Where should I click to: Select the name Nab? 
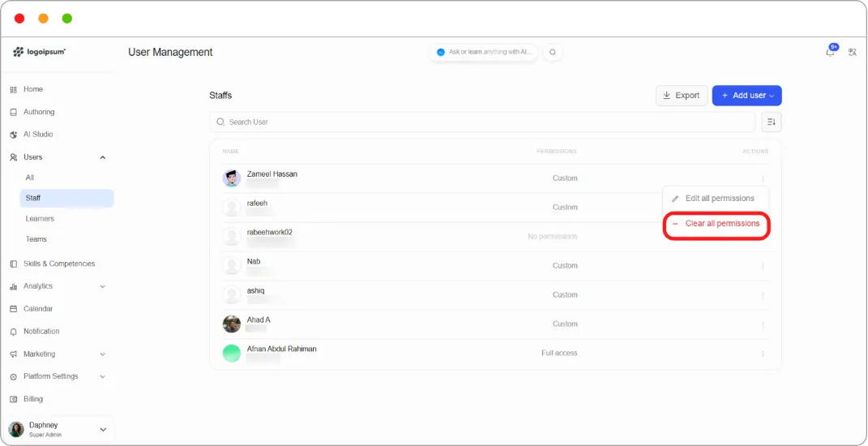(x=254, y=261)
